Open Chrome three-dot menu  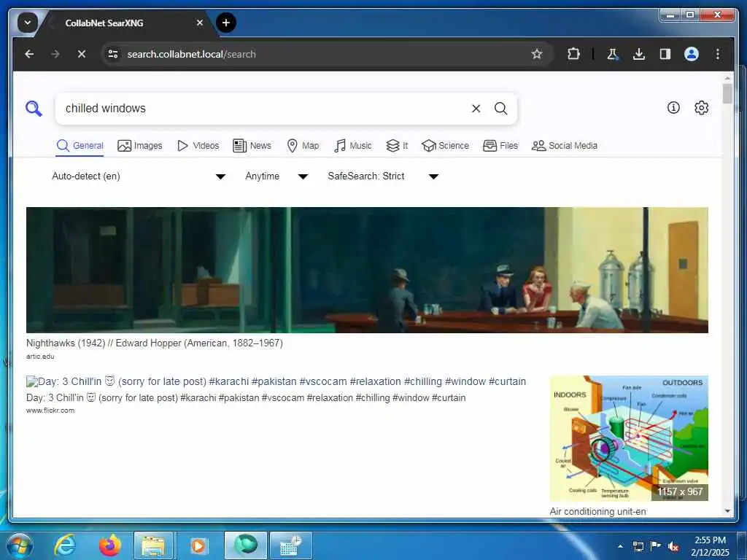point(718,54)
